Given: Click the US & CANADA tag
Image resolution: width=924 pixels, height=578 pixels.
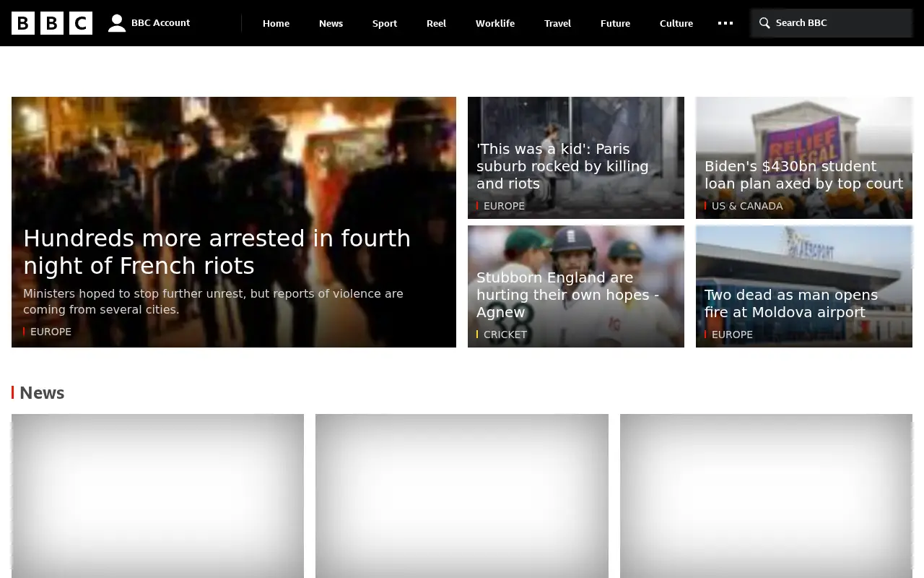Looking at the screenshot, I should 747,206.
